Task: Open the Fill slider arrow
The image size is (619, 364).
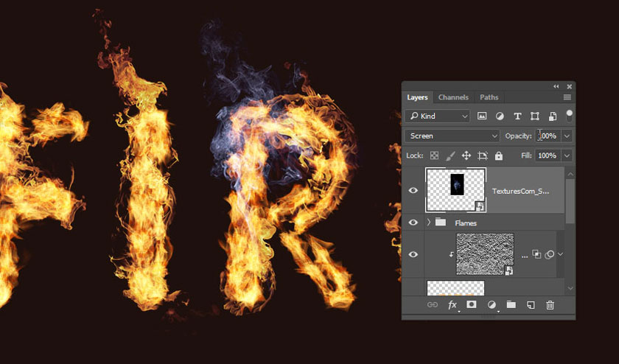Action: pos(567,155)
